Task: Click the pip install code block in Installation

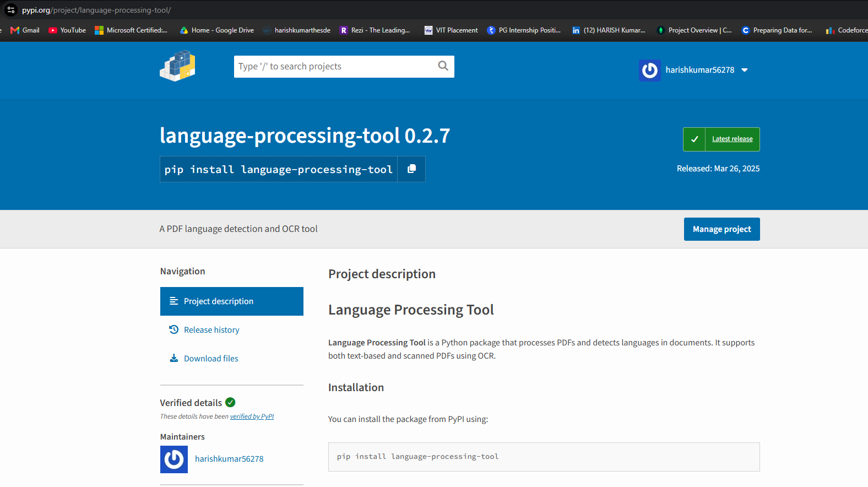Action: click(544, 457)
